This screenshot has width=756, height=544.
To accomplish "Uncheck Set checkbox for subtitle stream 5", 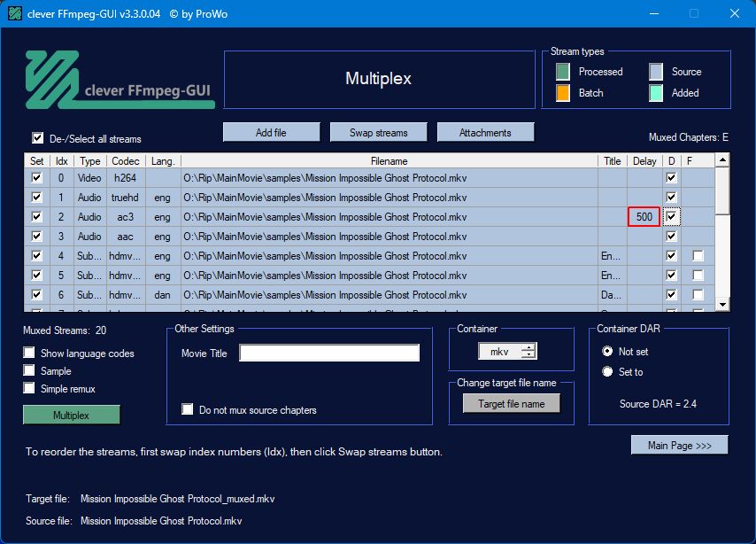I will 36,276.
